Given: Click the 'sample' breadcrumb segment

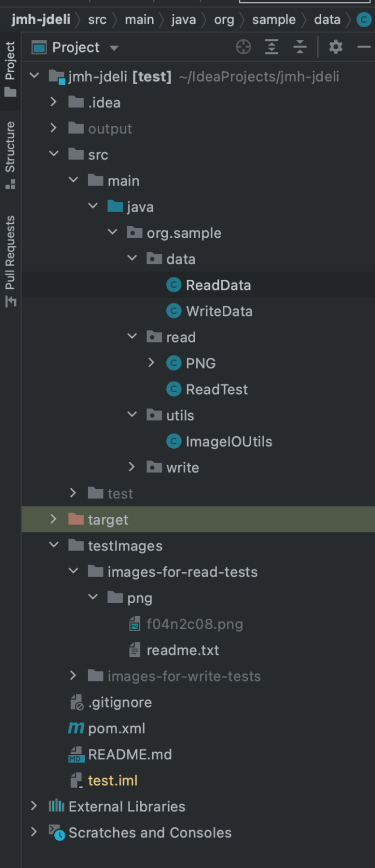Looking at the screenshot, I should coord(274,20).
